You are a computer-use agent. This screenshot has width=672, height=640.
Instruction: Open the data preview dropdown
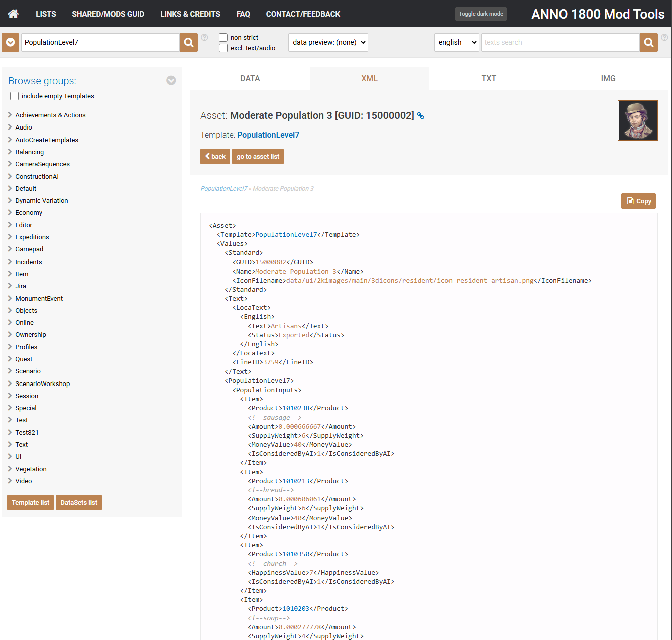click(328, 43)
